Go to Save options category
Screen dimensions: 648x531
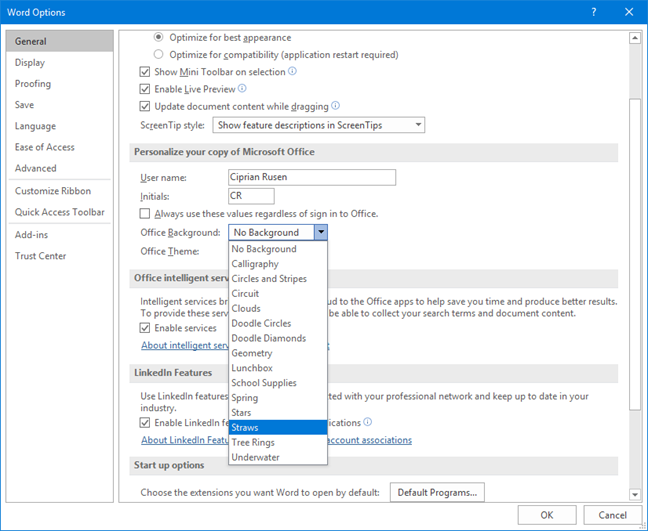(x=60, y=105)
